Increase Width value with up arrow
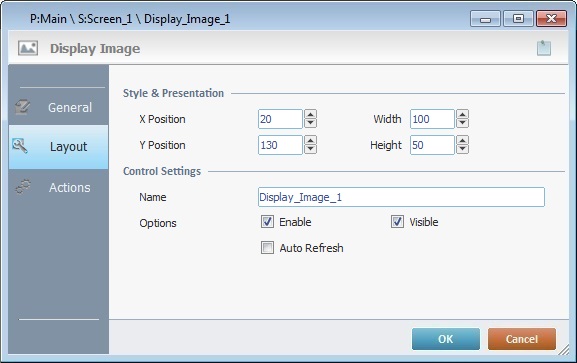Screen dimensions: 577x363 (462, 114)
